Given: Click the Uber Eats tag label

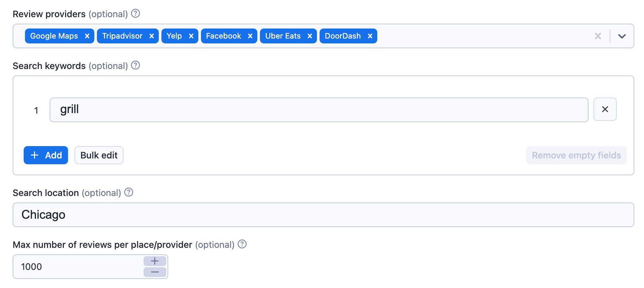Looking at the screenshot, I should tap(283, 36).
